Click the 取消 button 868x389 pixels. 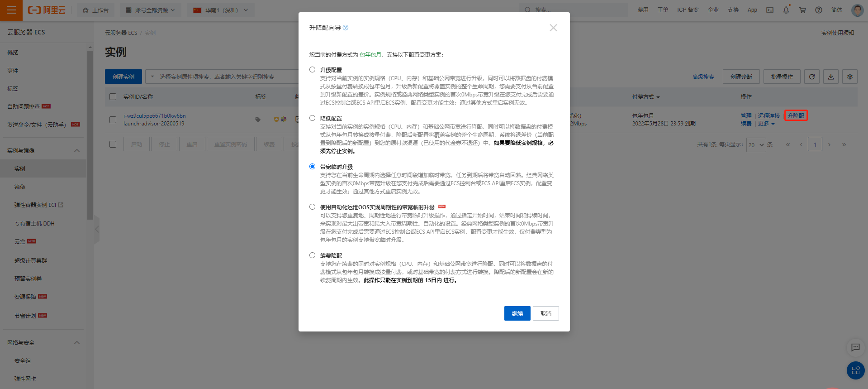click(546, 313)
